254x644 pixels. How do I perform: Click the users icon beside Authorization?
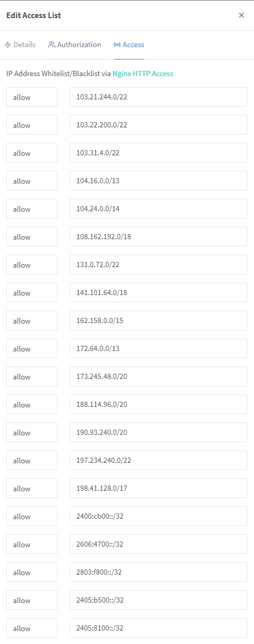pyautogui.click(x=51, y=45)
